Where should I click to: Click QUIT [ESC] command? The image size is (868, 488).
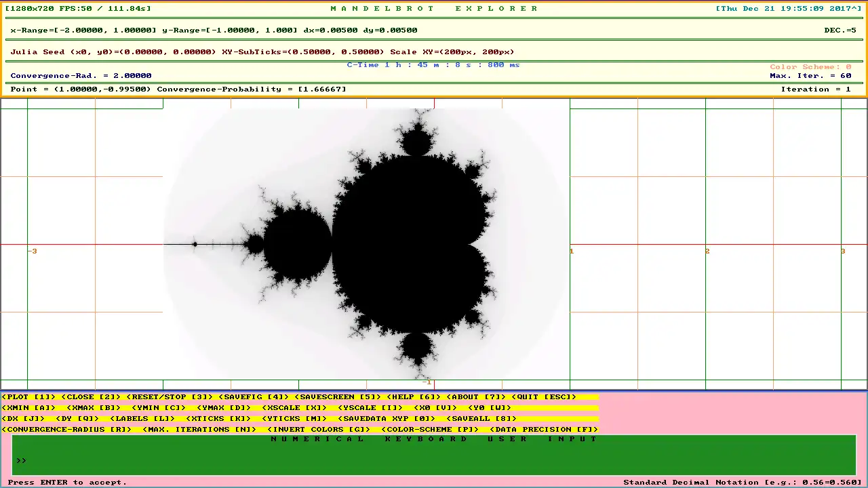tap(544, 397)
